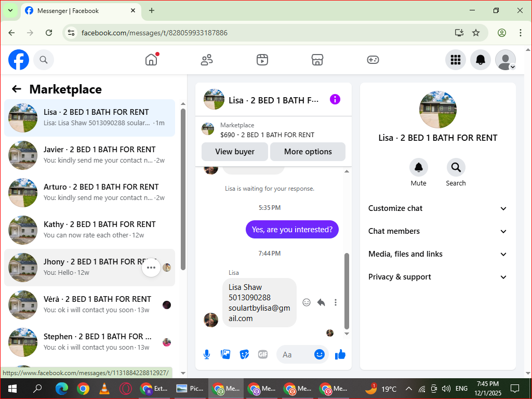Choose a sticker with the sticker icon

click(244, 354)
